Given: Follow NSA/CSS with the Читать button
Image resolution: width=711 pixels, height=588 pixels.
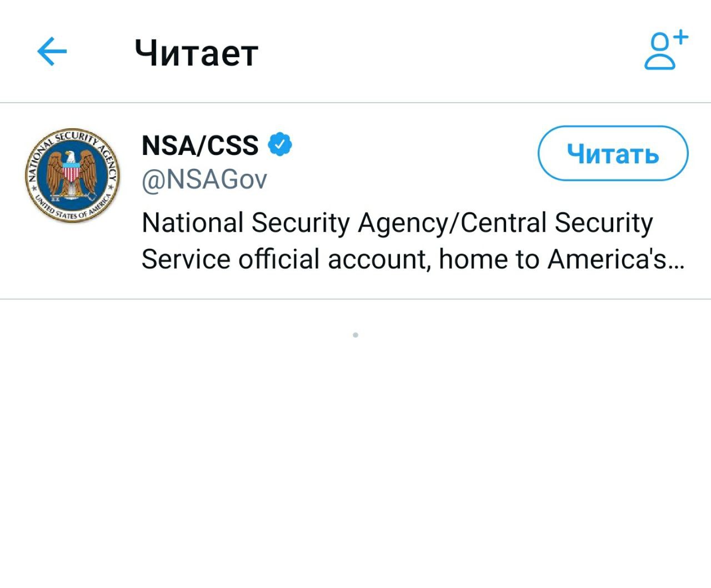Looking at the screenshot, I should (x=613, y=154).
